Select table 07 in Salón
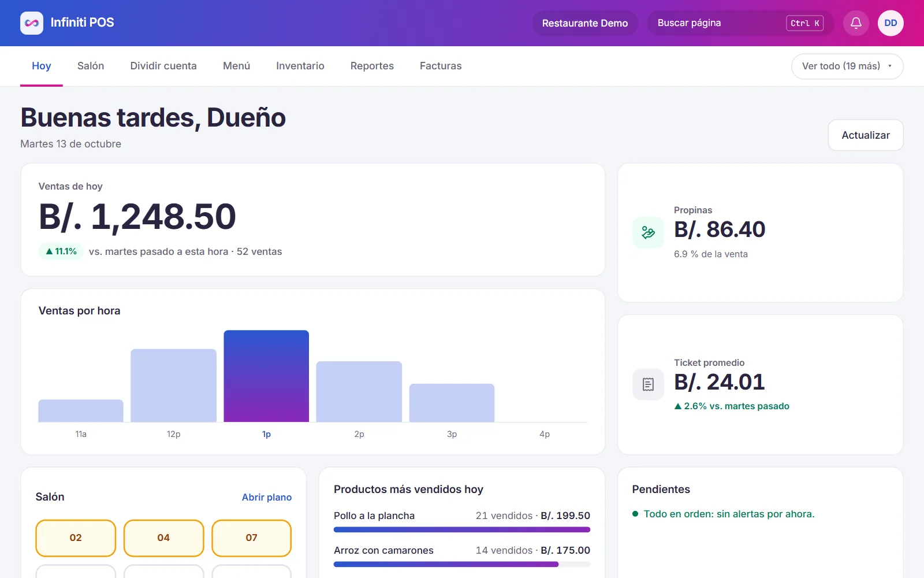The image size is (924, 578). pos(251,538)
